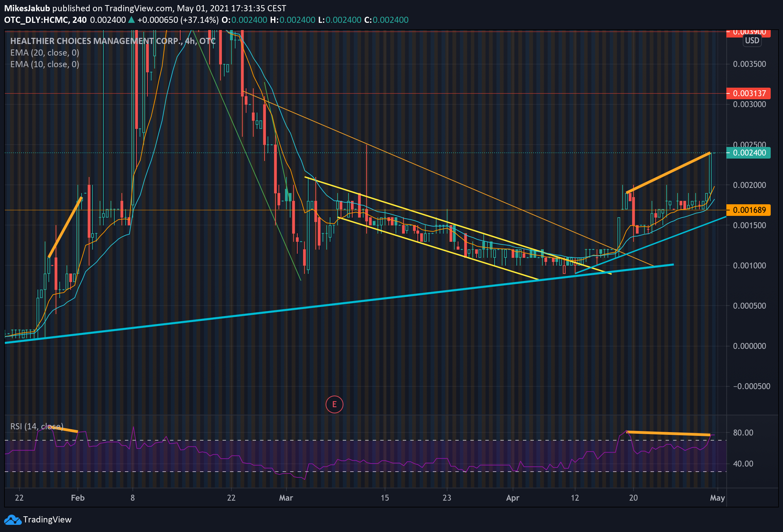
Task: Click the green up-triangle price change indicator
Action: point(131,20)
